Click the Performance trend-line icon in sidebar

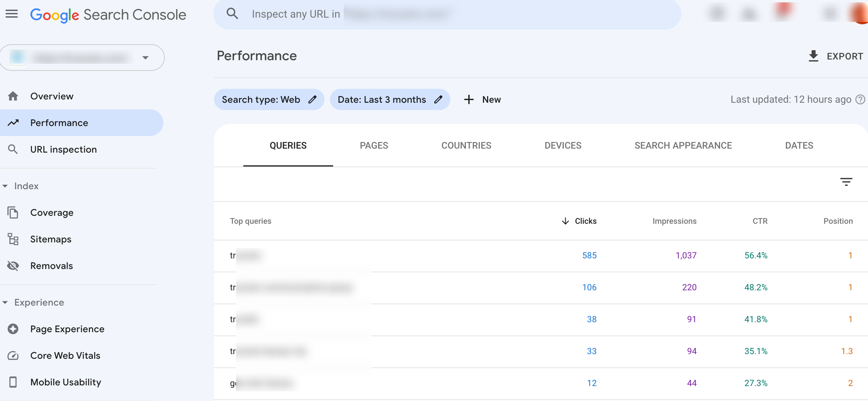13,123
